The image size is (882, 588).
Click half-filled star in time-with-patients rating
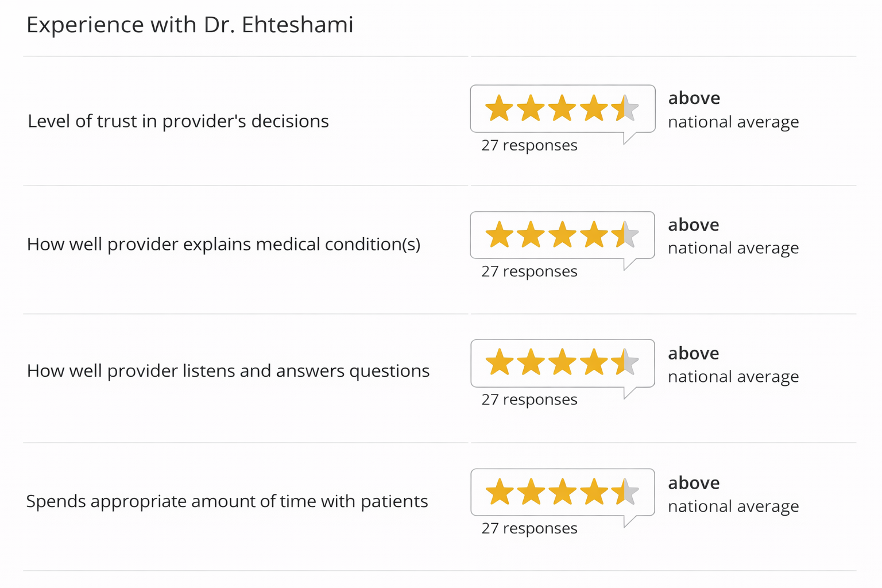point(625,493)
